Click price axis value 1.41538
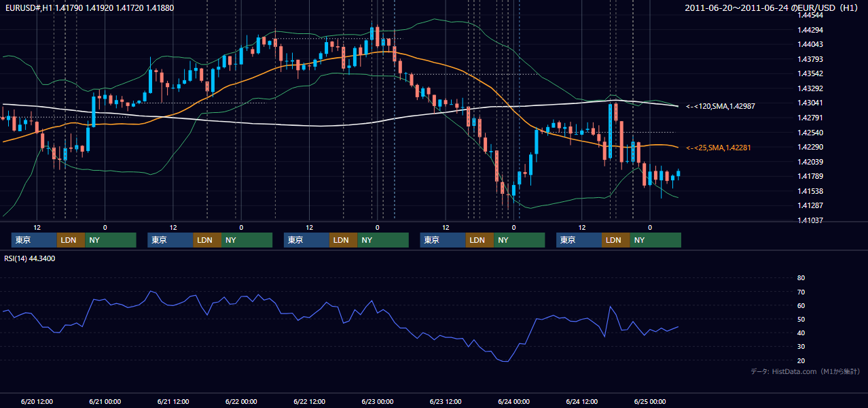This screenshot has height=408, width=868. pyautogui.click(x=810, y=191)
